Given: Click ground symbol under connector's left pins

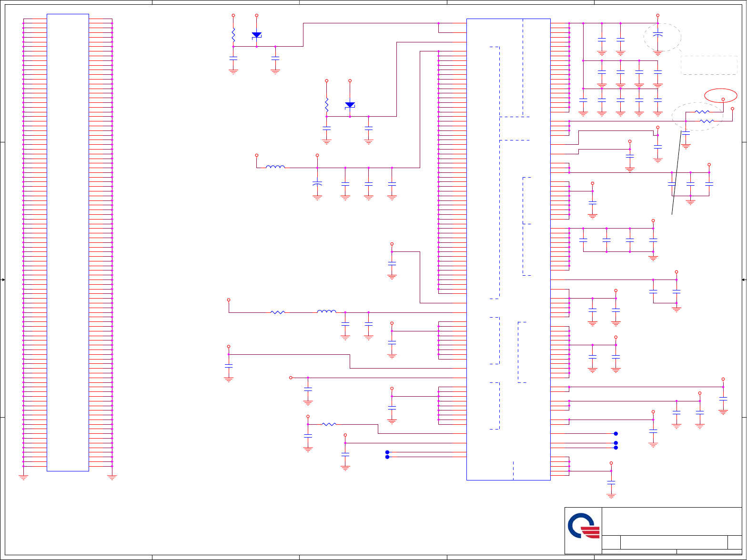Looking at the screenshot, I should tap(23, 477).
